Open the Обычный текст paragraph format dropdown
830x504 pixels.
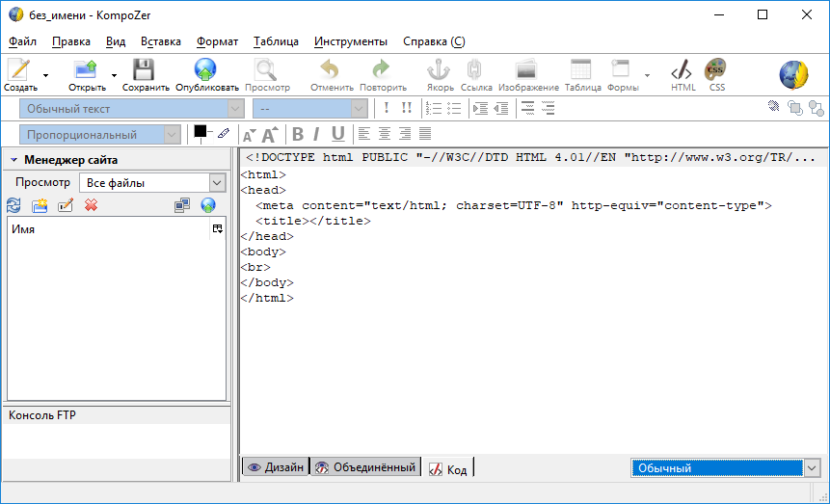pos(132,109)
